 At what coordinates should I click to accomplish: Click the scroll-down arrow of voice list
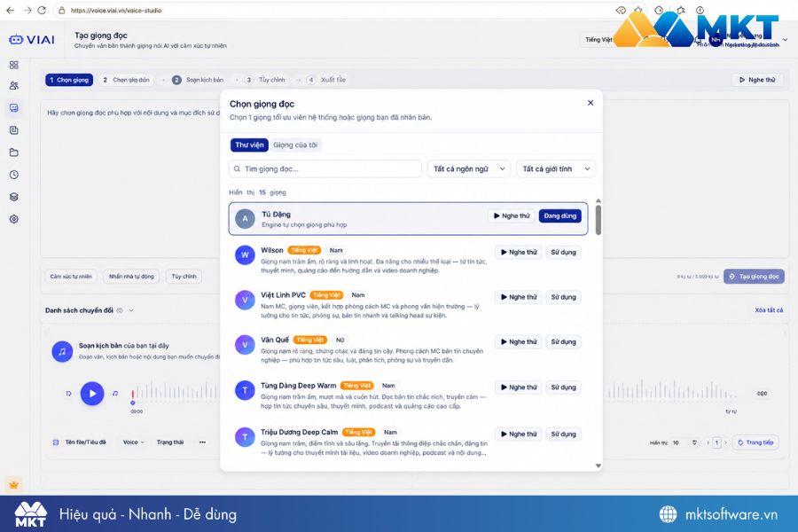click(598, 465)
